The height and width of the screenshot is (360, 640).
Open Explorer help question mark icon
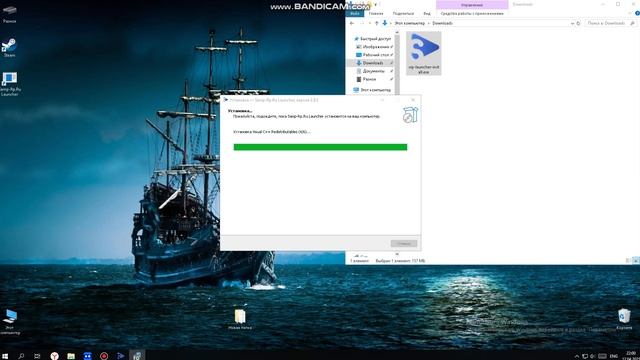tap(637, 13)
